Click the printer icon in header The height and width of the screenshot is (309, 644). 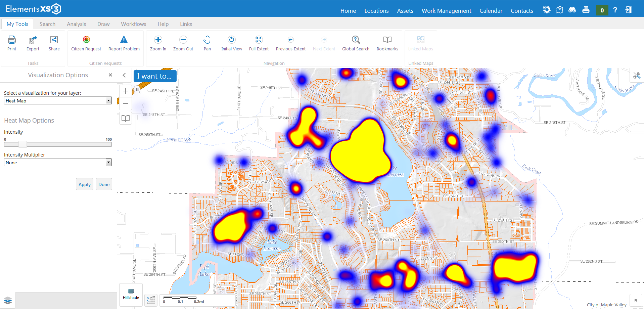586,10
